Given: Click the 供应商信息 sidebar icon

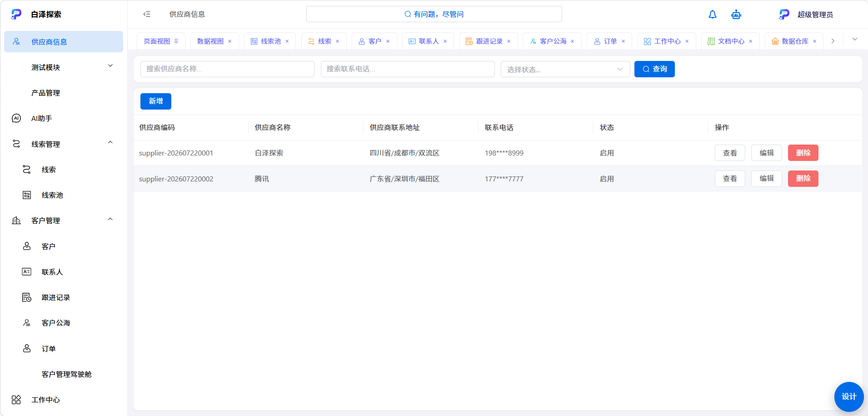Looking at the screenshot, I should [16, 41].
